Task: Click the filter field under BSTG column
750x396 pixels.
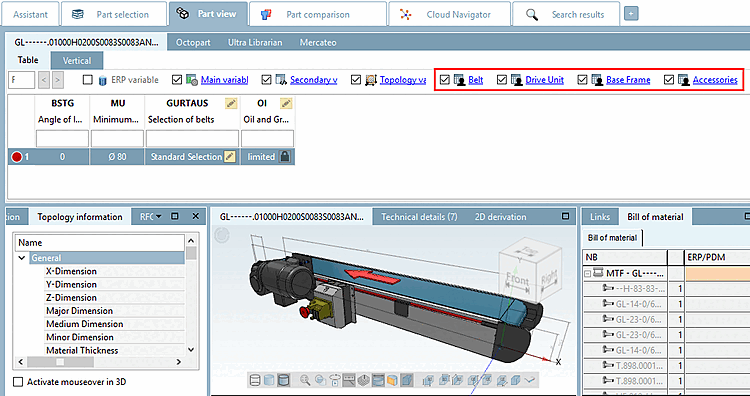Action: (62, 139)
